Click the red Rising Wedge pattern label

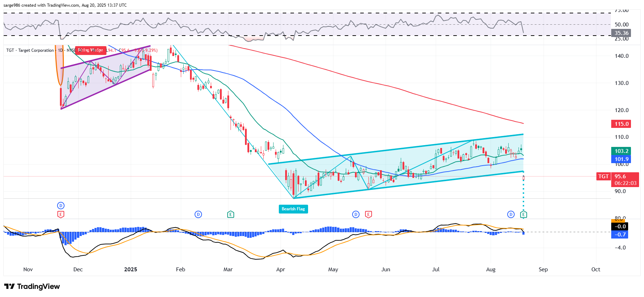(x=91, y=50)
